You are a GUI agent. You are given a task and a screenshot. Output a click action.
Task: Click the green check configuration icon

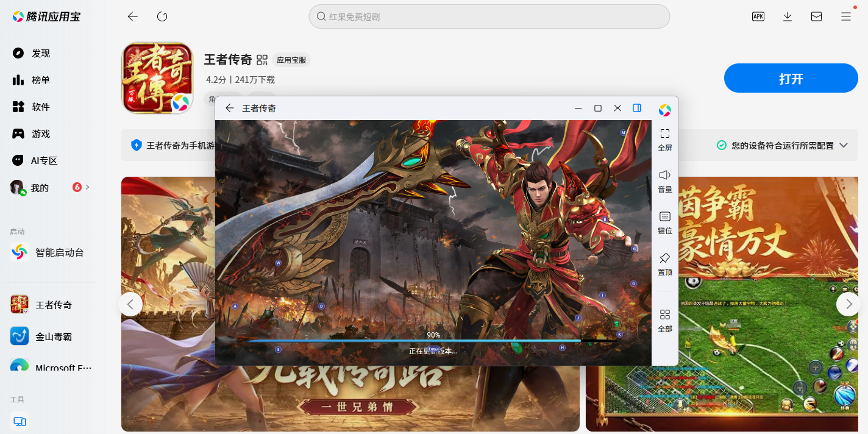722,145
